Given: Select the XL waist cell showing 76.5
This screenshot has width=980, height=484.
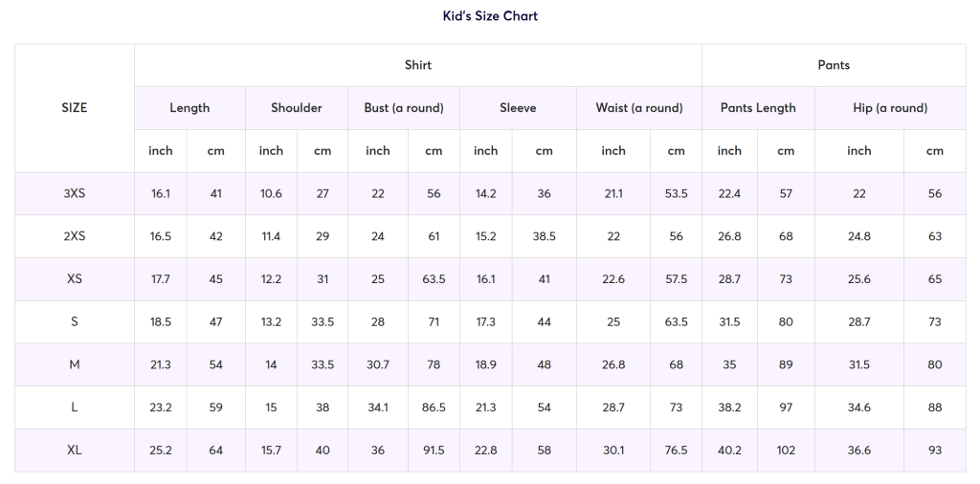Looking at the screenshot, I should pyautogui.click(x=676, y=451).
